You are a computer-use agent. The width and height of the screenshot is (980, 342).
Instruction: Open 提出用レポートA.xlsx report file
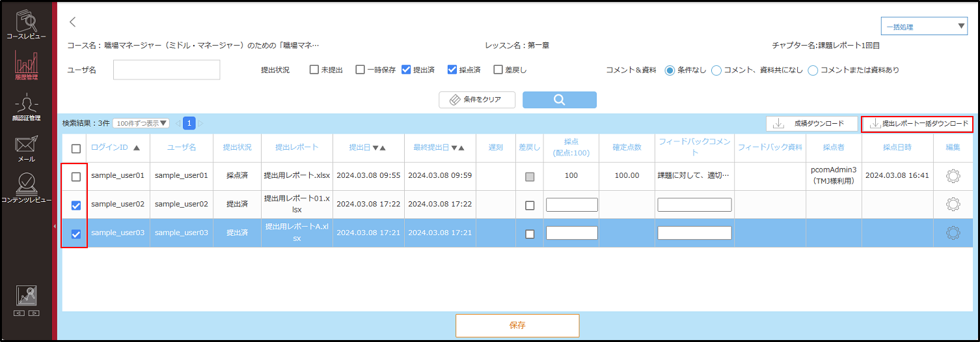(297, 233)
